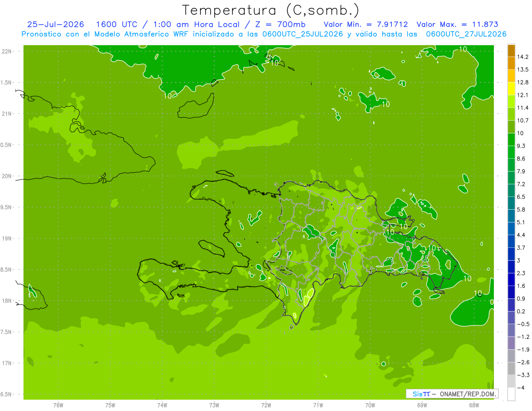Click the "0.9" colorbar value
The height and width of the screenshot is (411, 532).
(x=521, y=298)
